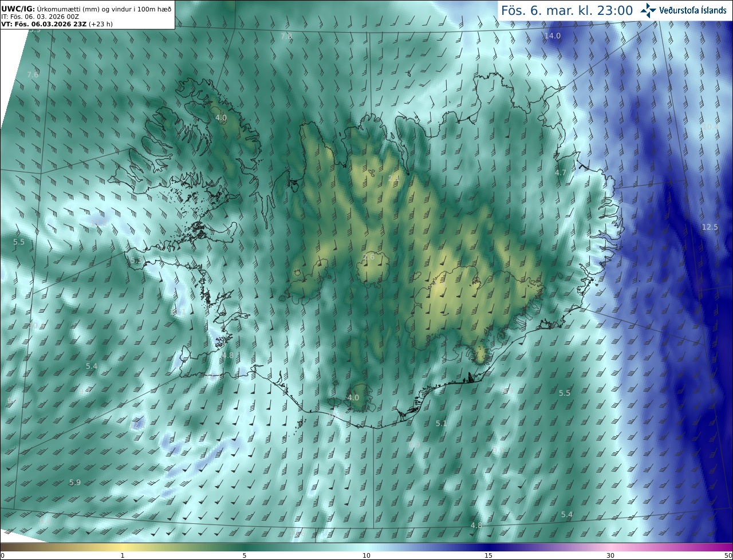Viewport: 733px width, 560px height.
Task: Select the 'Fös. 6. mar. kl. 23:00' timestamp
Action: coord(567,11)
